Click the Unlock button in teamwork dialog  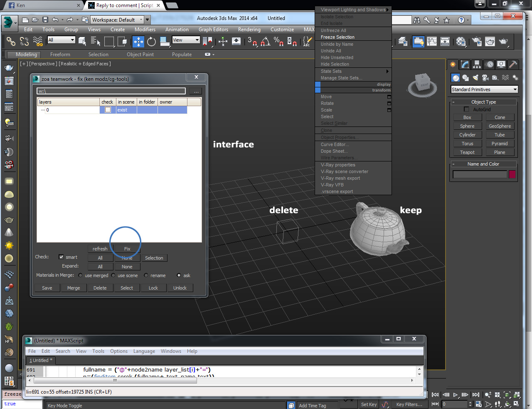180,288
